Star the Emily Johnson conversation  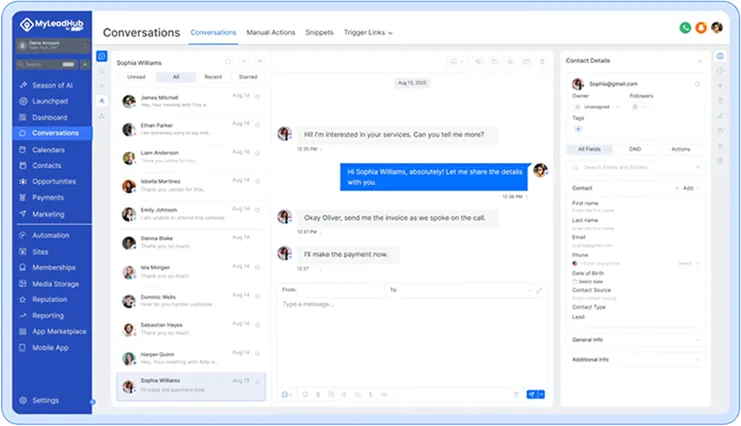coord(258,209)
